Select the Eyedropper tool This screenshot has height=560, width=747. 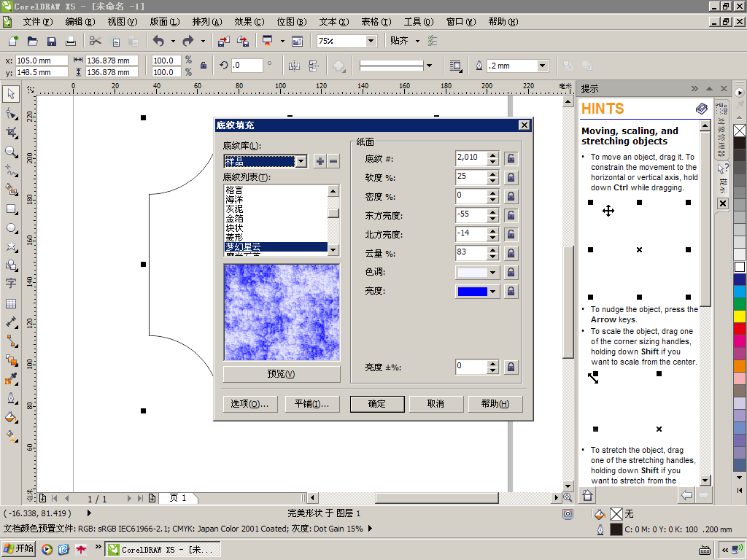12,379
